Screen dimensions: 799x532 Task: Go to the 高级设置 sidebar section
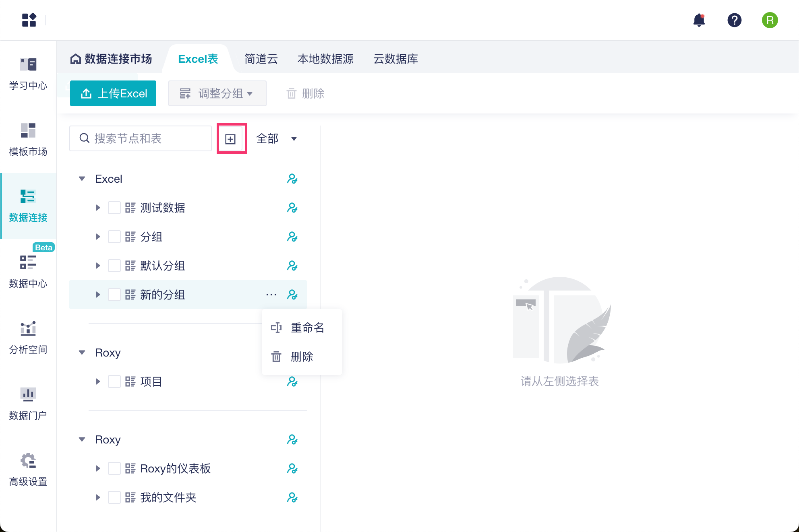click(28, 469)
